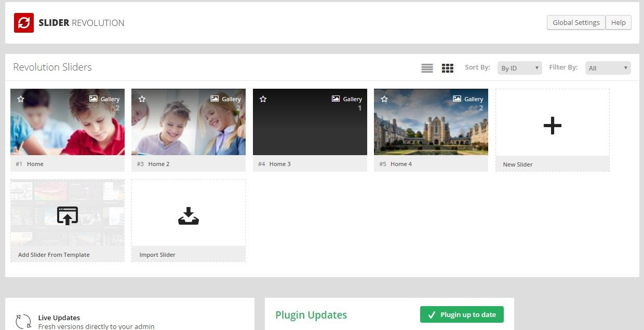Open the By ID sorting selector
The image size is (644, 330).
point(519,67)
